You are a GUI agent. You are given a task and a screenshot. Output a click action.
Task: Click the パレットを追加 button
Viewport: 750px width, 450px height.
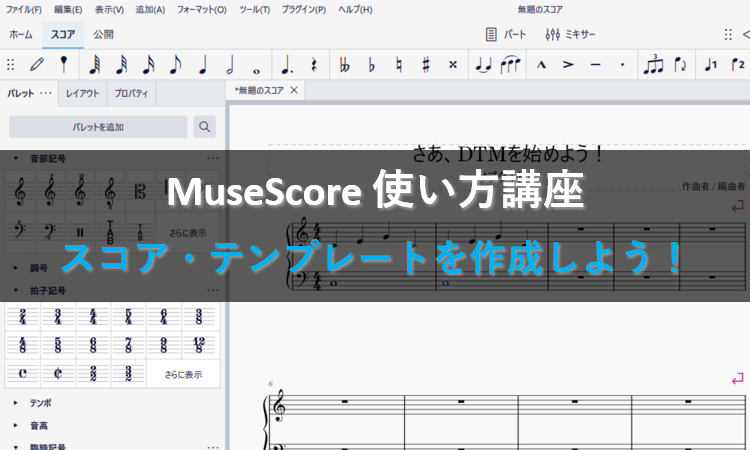(98, 127)
